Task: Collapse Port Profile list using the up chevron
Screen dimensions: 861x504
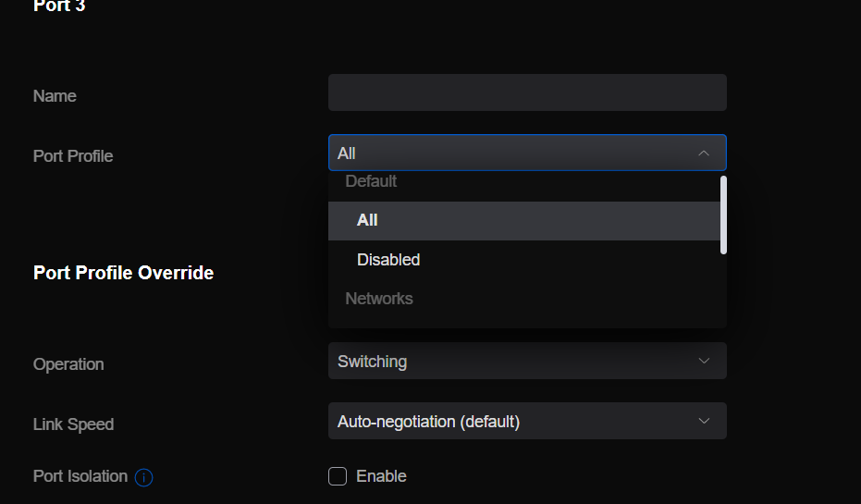Action: [704, 154]
